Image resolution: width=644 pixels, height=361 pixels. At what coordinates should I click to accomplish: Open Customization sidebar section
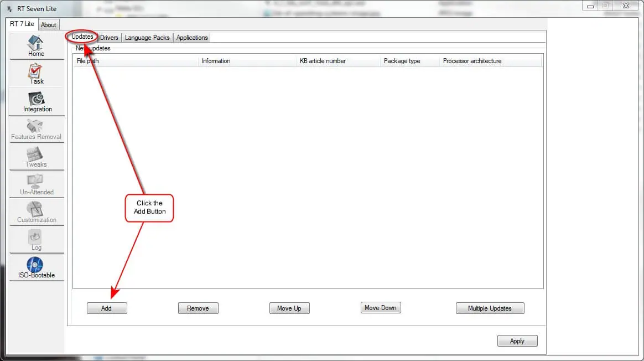point(37,212)
